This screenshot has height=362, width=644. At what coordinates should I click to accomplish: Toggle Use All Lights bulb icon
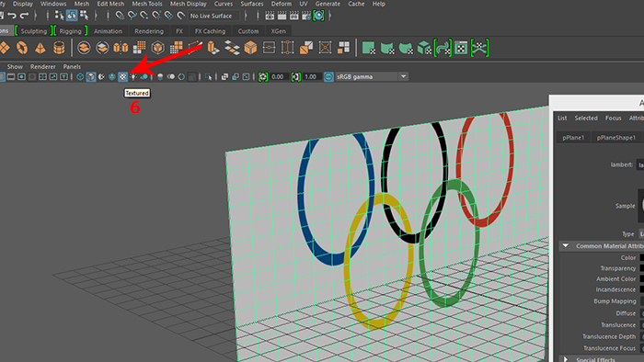click(133, 76)
